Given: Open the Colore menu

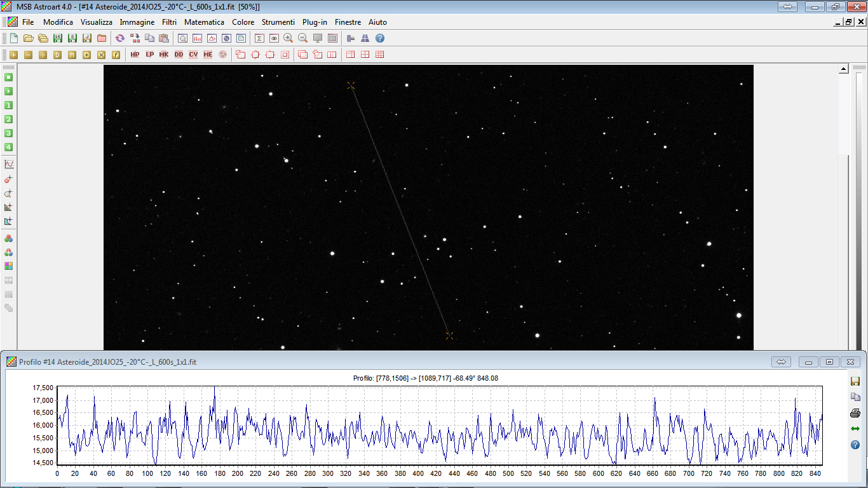Looking at the screenshot, I should point(243,22).
